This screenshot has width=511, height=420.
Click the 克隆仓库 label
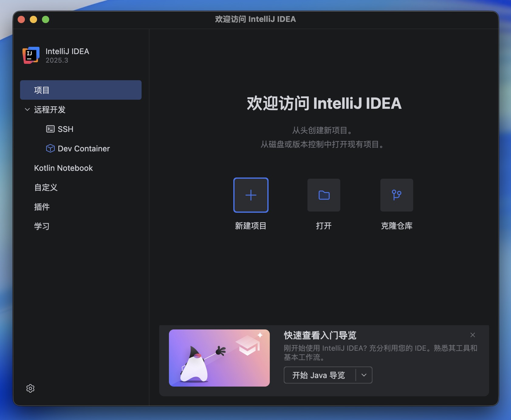click(397, 226)
